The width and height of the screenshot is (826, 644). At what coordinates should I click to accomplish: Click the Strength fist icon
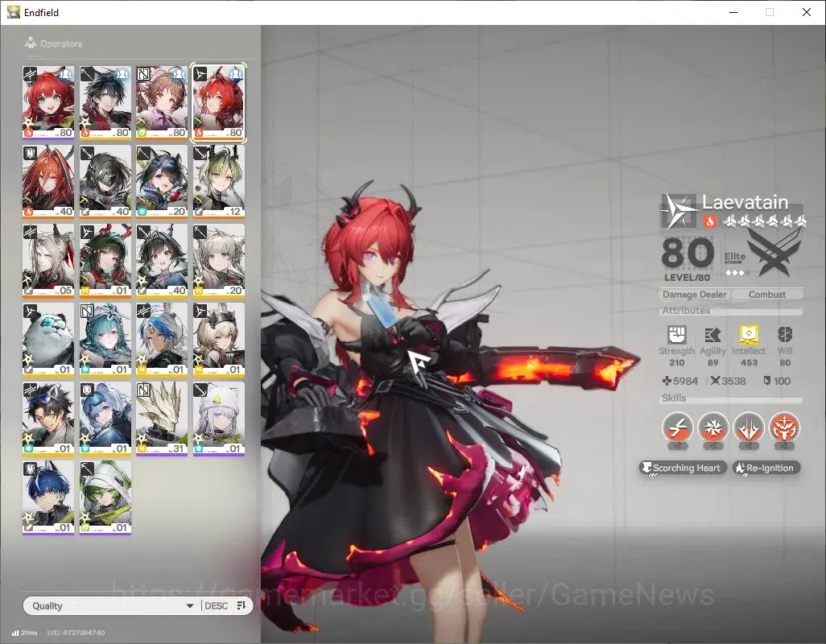click(677, 335)
